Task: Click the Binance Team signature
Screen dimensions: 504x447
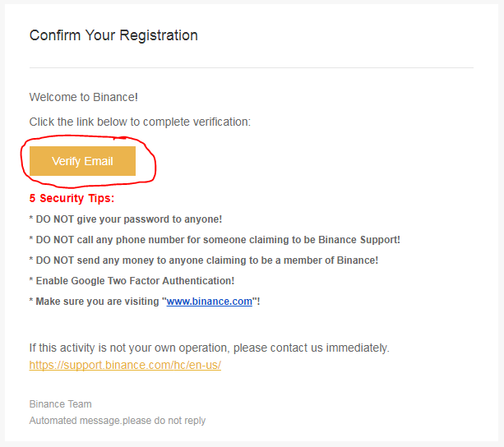Action: [x=60, y=404]
